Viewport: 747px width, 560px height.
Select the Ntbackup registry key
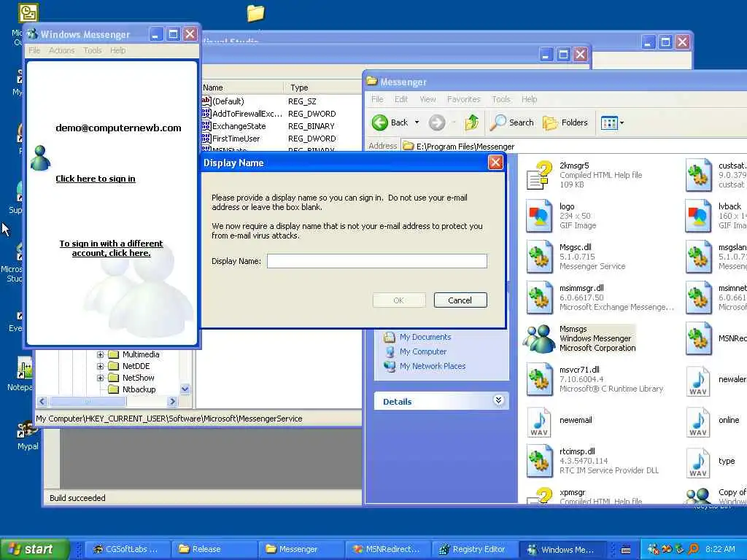139,389
